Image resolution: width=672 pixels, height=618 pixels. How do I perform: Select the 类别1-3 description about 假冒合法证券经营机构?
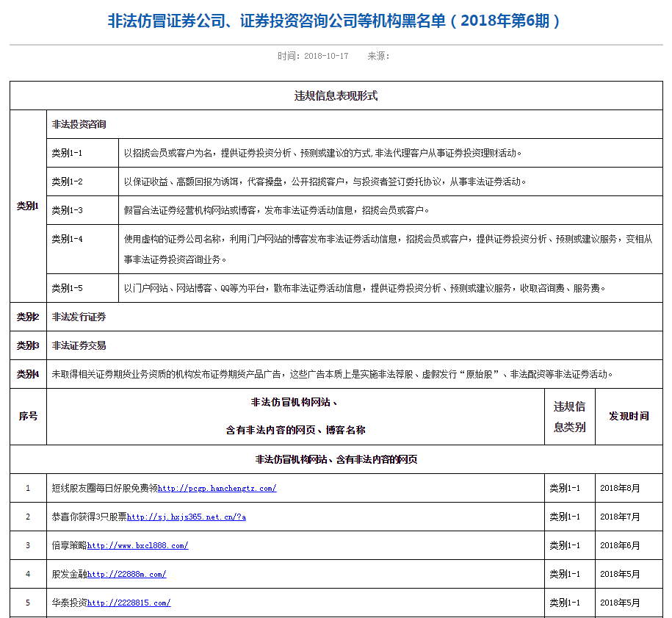(276, 210)
